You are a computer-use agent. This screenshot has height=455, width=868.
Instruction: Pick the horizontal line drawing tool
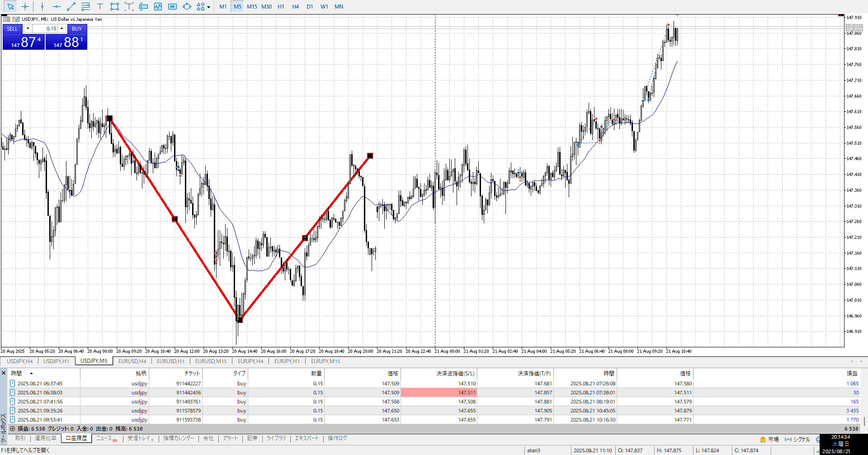(57, 6)
